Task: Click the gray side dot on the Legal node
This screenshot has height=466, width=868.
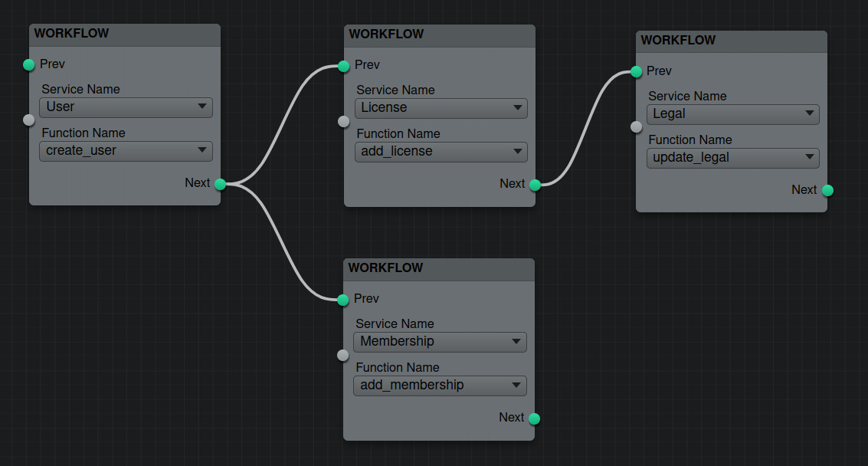Action: (636, 127)
